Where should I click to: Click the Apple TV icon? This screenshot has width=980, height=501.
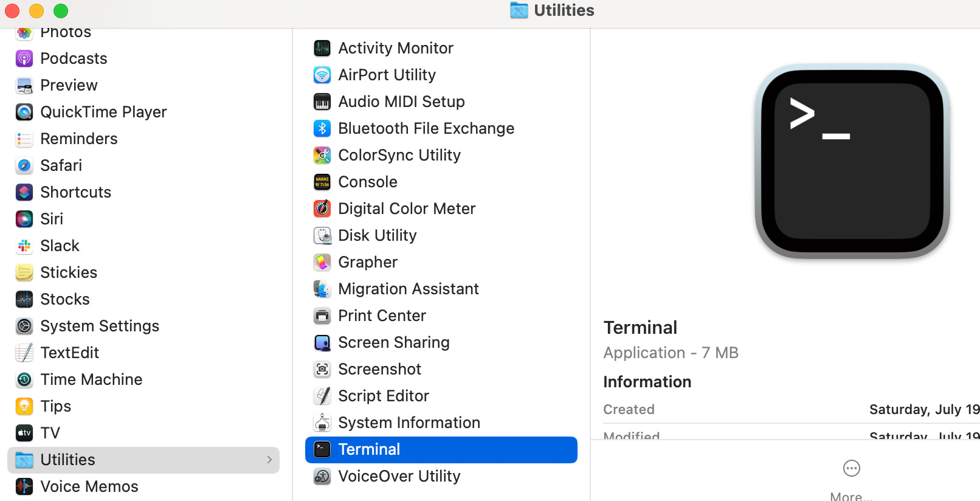24,433
